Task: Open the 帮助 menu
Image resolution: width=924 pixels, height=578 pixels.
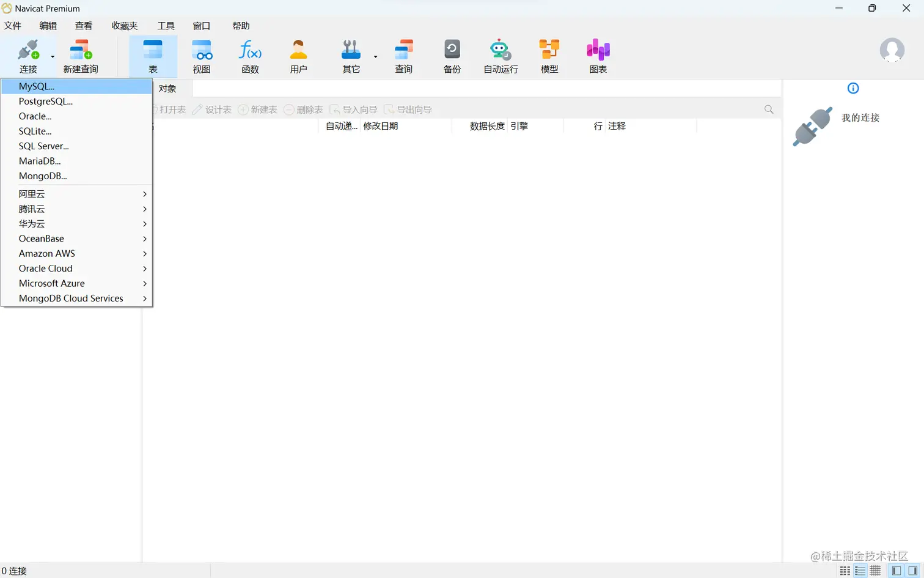Action: [241, 26]
